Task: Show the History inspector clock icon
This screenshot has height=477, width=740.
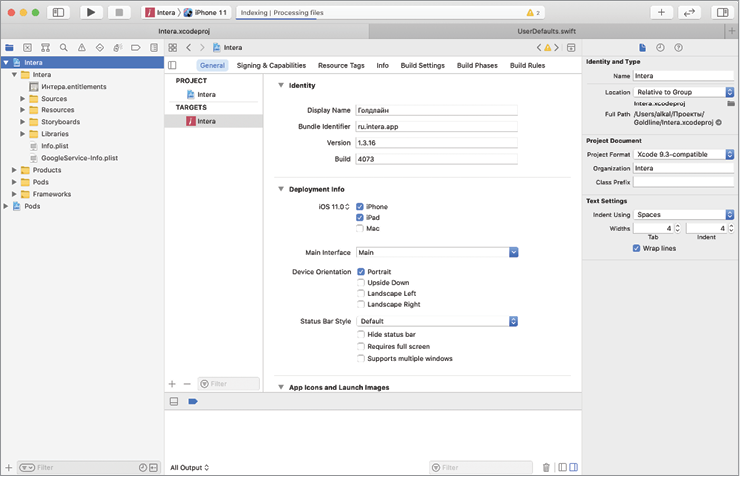Action: (661, 47)
